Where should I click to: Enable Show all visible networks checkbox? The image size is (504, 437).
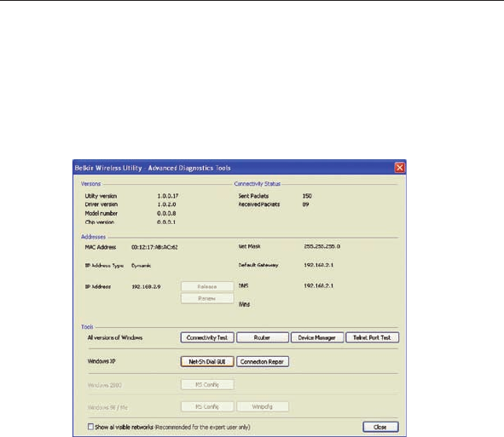click(x=90, y=427)
